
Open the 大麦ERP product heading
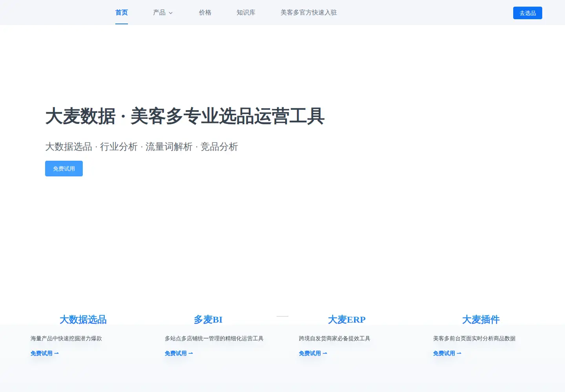[346, 319]
